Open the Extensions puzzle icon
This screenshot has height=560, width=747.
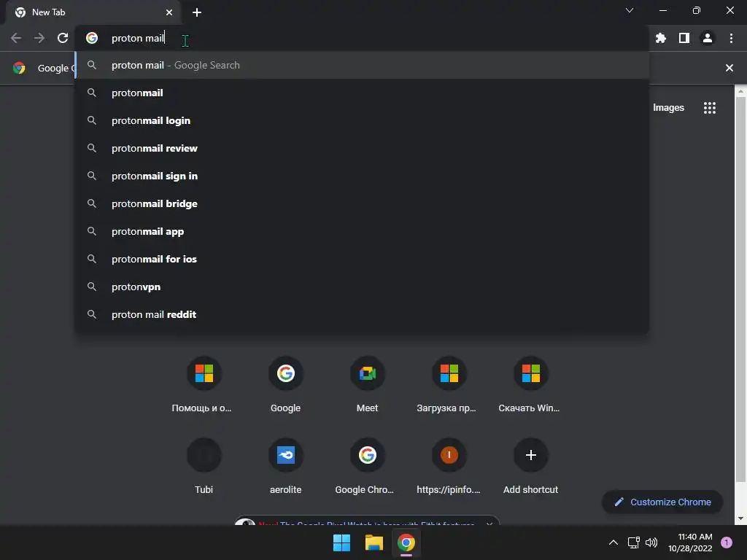click(x=660, y=38)
